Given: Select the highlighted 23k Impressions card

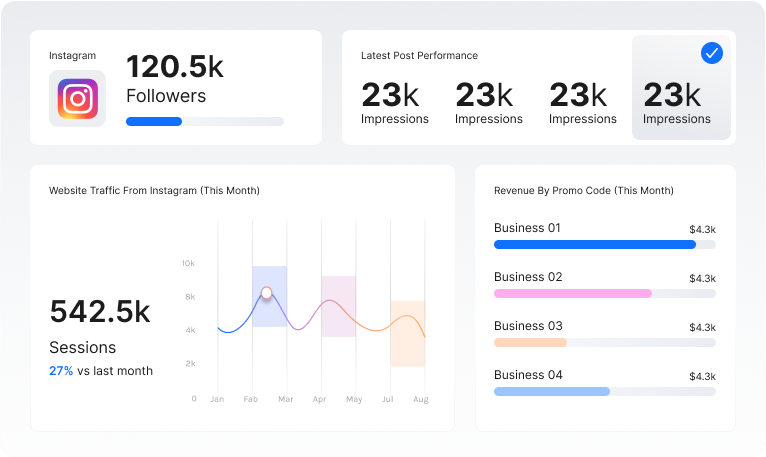Looking at the screenshot, I should (x=681, y=87).
